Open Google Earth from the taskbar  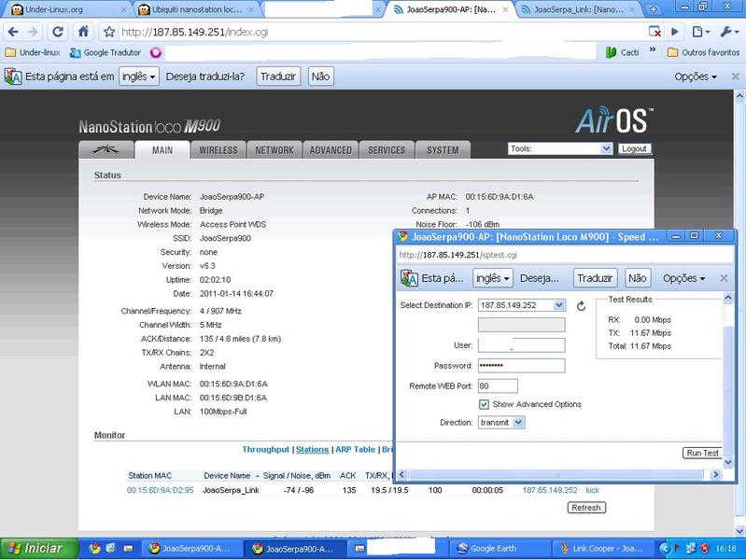tap(500, 549)
